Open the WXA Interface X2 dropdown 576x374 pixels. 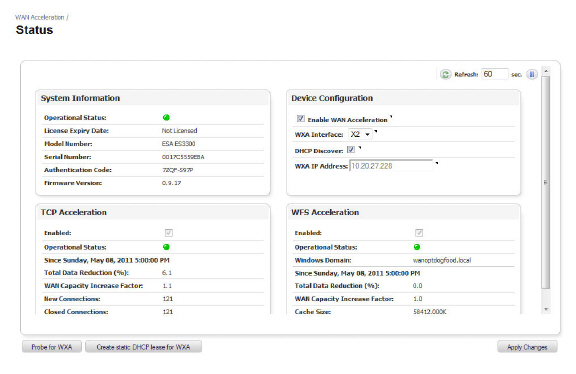coord(360,134)
